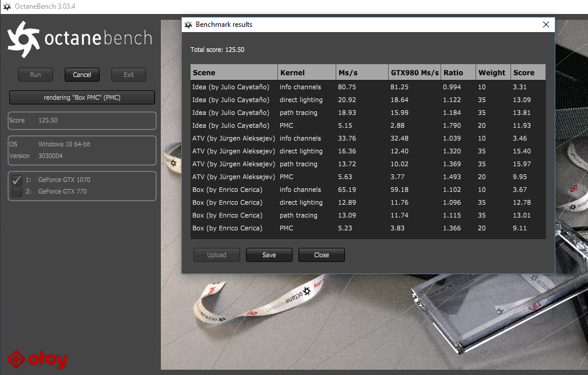The height and width of the screenshot is (375, 588).
Task: Click score value 9.11
Action: [x=520, y=228]
